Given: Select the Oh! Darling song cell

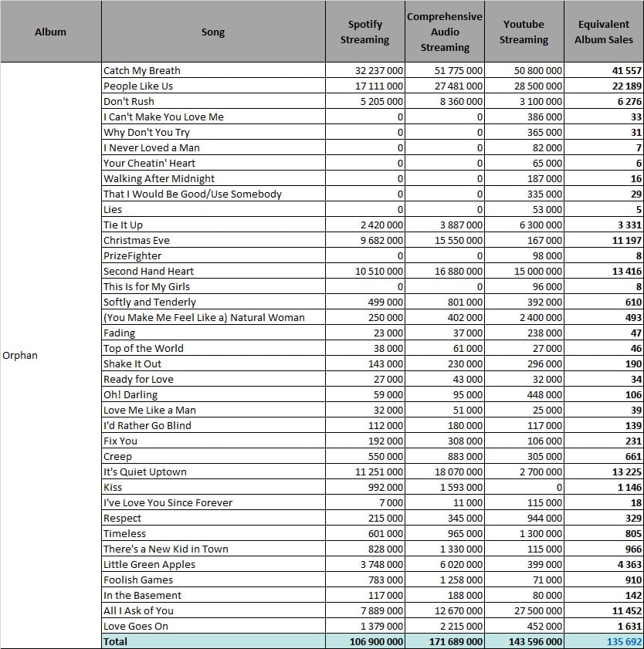Looking at the screenshot, I should (213, 395).
